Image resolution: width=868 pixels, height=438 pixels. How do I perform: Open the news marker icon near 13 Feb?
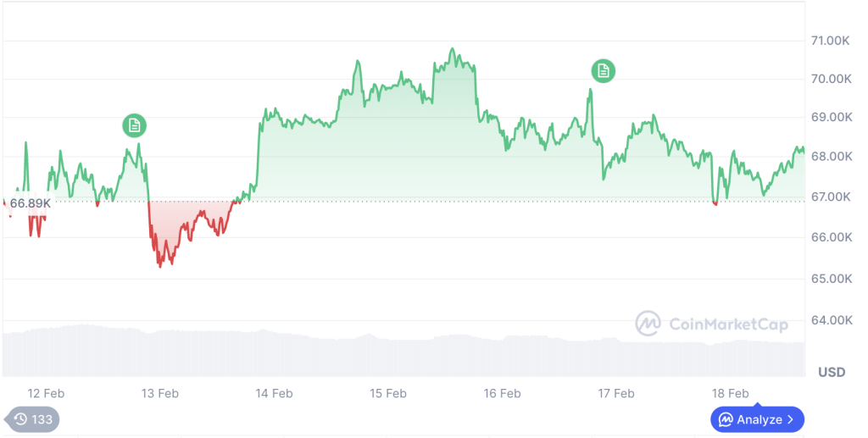pyautogui.click(x=134, y=125)
